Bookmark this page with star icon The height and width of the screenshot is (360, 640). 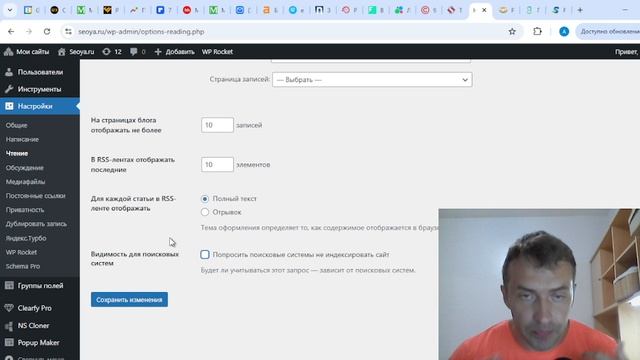(x=512, y=31)
